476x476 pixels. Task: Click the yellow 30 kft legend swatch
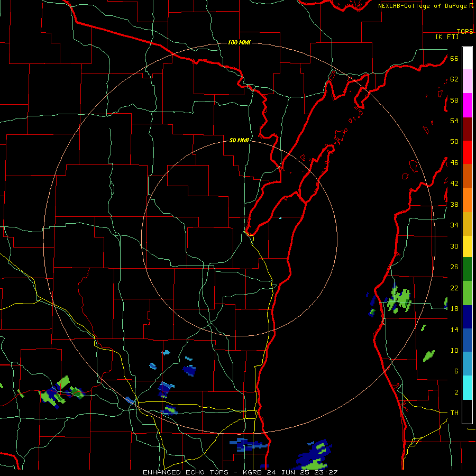(467, 246)
